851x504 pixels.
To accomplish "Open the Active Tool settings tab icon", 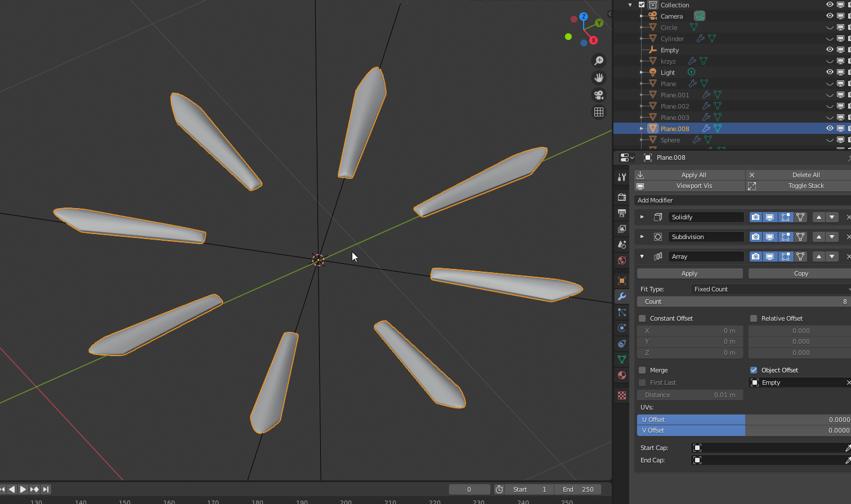I will 622,177.
